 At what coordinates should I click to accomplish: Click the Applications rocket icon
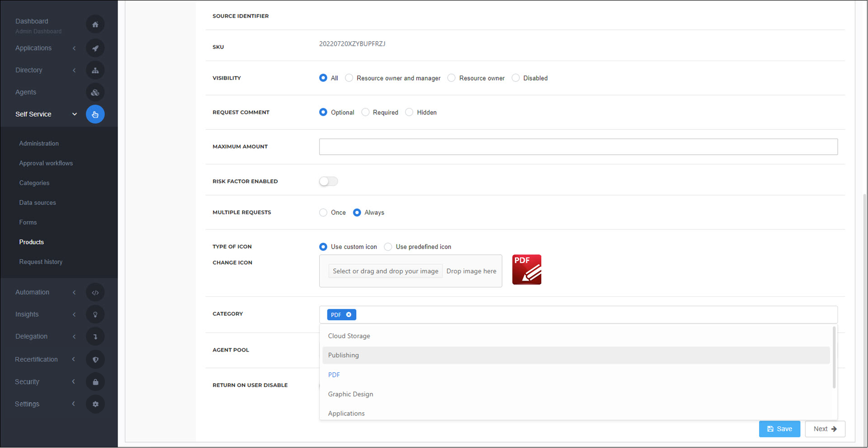95,48
